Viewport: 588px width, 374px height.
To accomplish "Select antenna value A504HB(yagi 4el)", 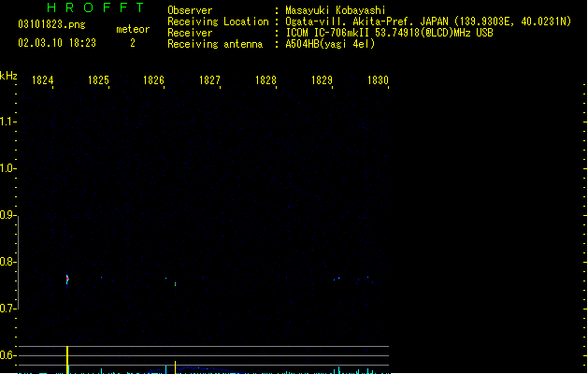I will pyautogui.click(x=330, y=44).
